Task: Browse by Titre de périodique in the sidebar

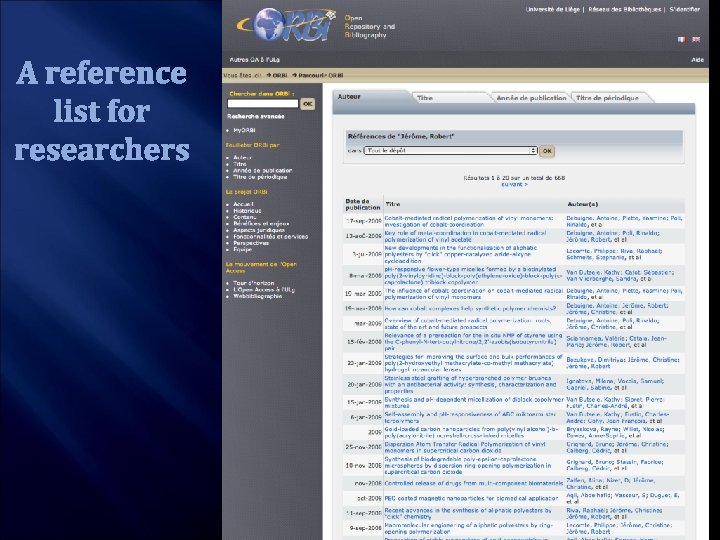Action: pos(260,177)
